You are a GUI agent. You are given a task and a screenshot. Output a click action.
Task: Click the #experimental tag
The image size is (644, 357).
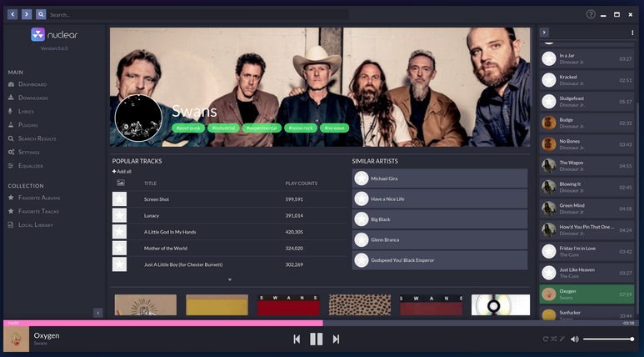[262, 128]
